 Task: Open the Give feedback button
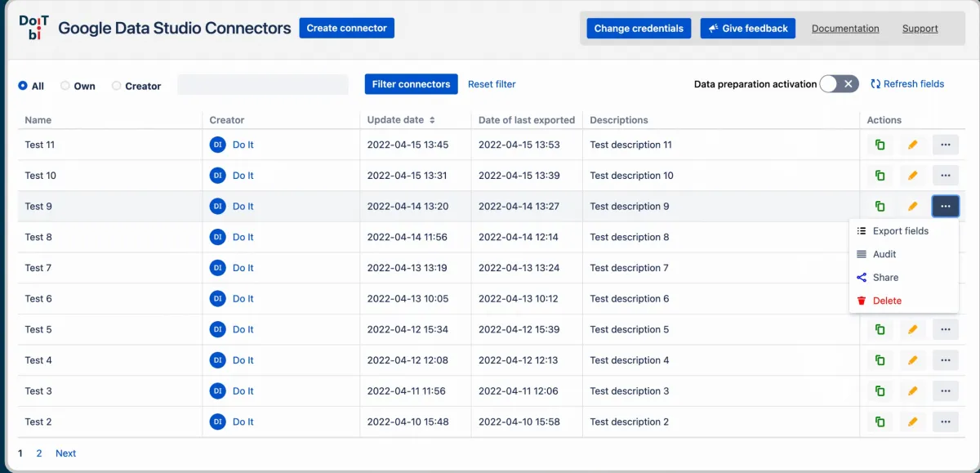pos(748,29)
